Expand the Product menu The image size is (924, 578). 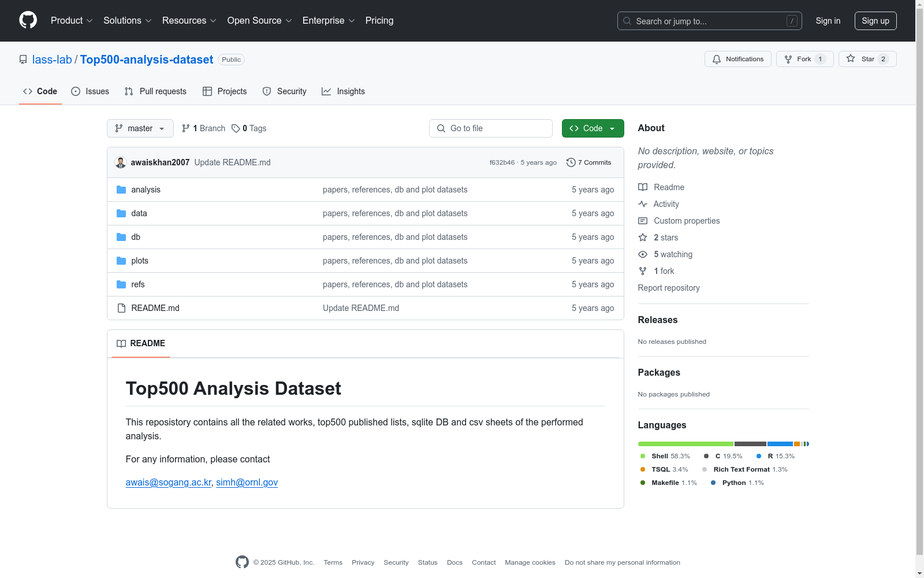click(72, 20)
